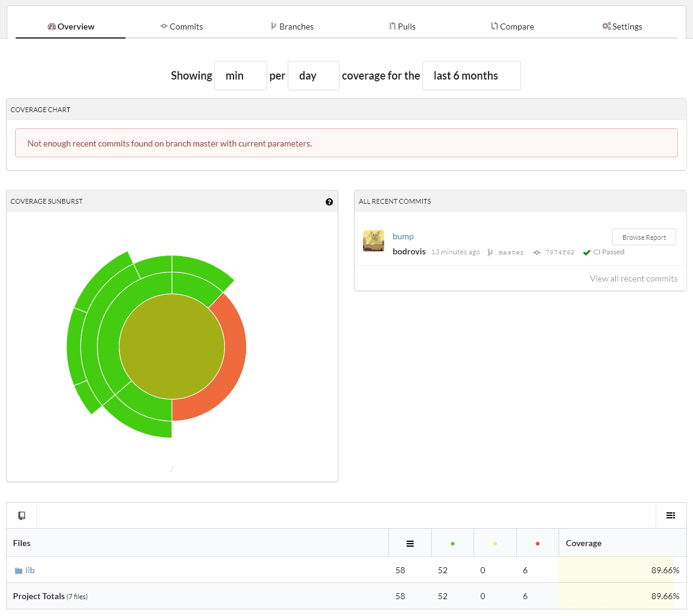The width and height of the screenshot is (693, 616).
Task: Open the 'min' aggregation dropdown
Action: tap(240, 76)
